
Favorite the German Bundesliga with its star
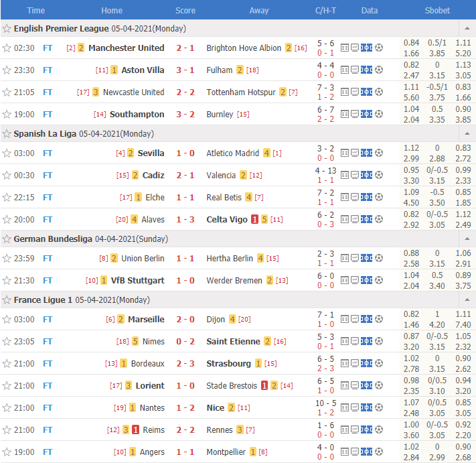coord(7,239)
